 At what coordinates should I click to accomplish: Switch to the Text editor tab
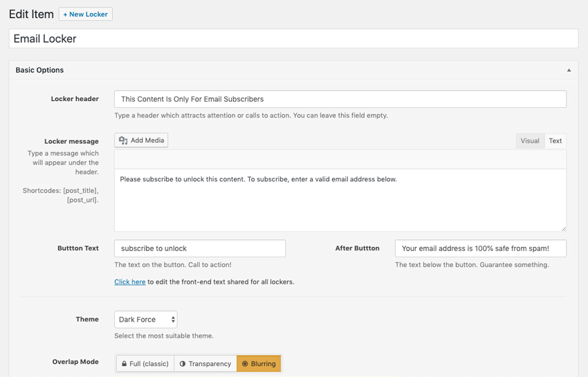pyautogui.click(x=555, y=141)
